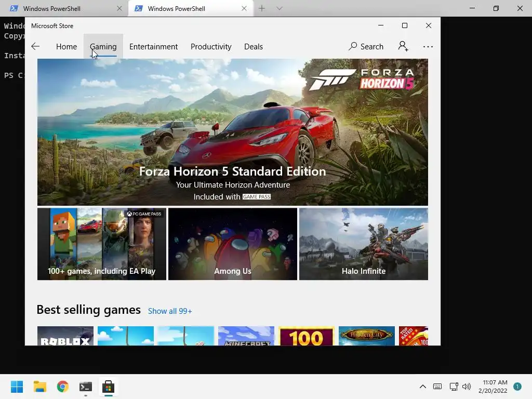The width and height of the screenshot is (532, 399).
Task: Minimize the Microsoft Store window
Action: 381,25
